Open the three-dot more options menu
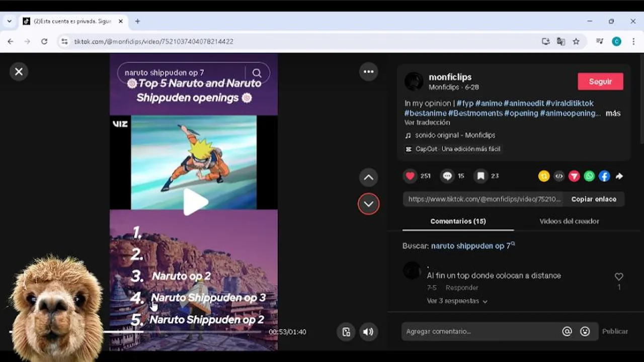644x362 pixels. tap(369, 71)
